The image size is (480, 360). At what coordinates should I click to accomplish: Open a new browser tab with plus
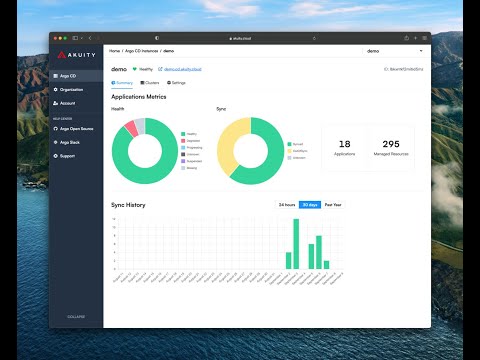(415, 38)
